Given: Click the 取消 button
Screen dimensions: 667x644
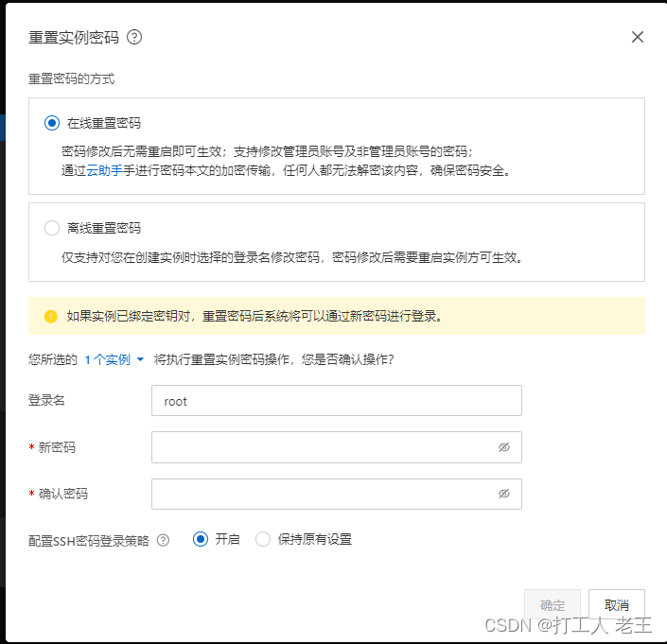Looking at the screenshot, I should [616, 604].
